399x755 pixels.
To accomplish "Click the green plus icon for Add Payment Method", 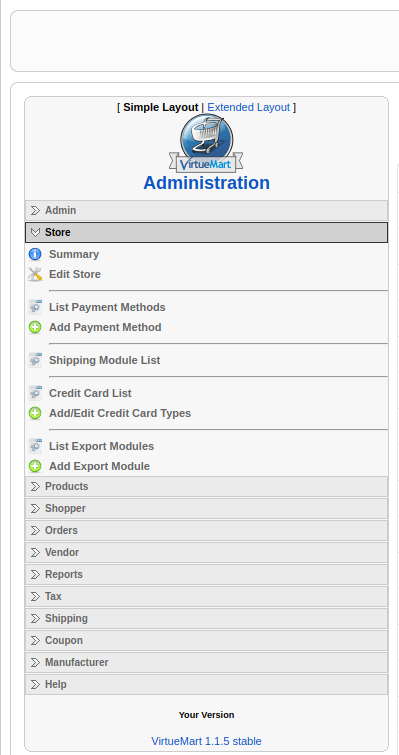I will pos(35,327).
